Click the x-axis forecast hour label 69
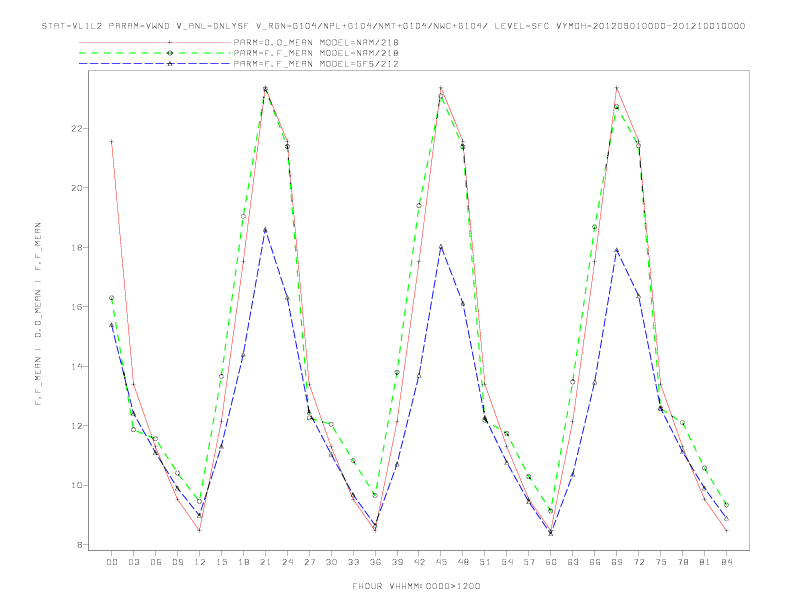 coord(617,562)
